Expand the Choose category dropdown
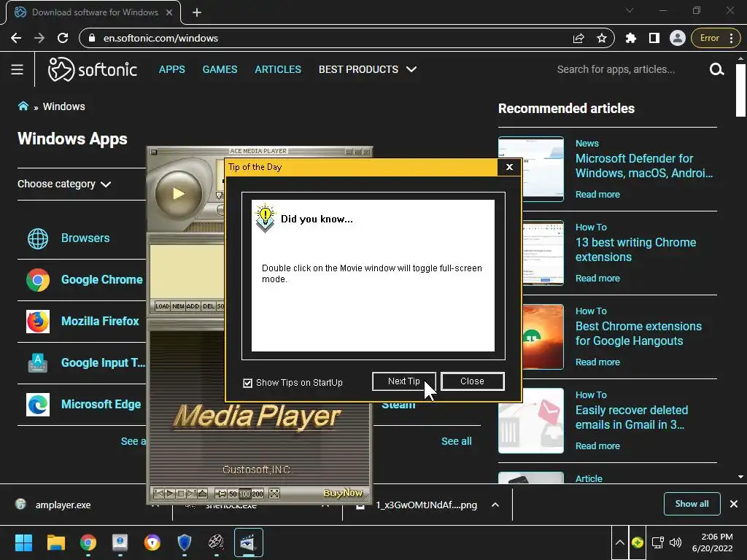Viewport: 747px width, 560px height. [x=64, y=184]
